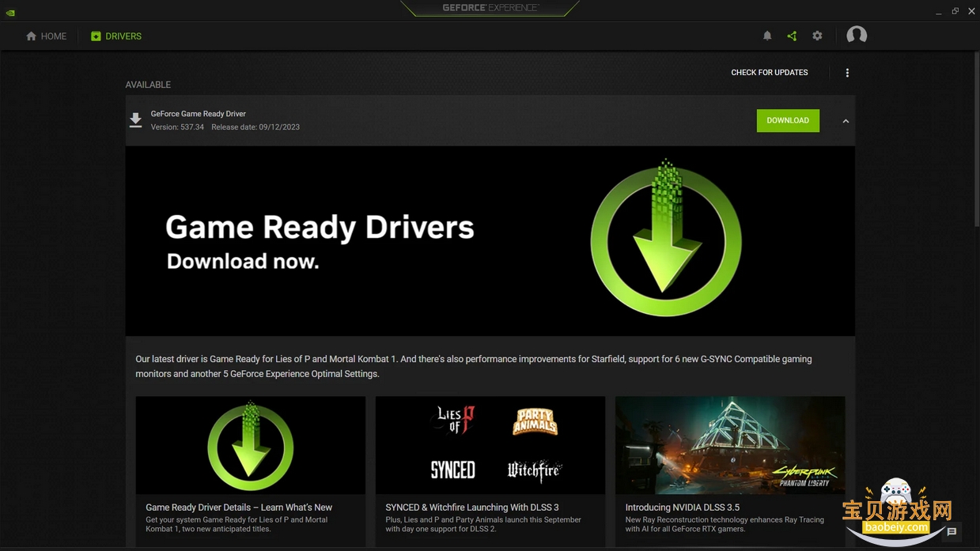Click the green Download button
The height and width of the screenshot is (551, 980).
coord(788,120)
